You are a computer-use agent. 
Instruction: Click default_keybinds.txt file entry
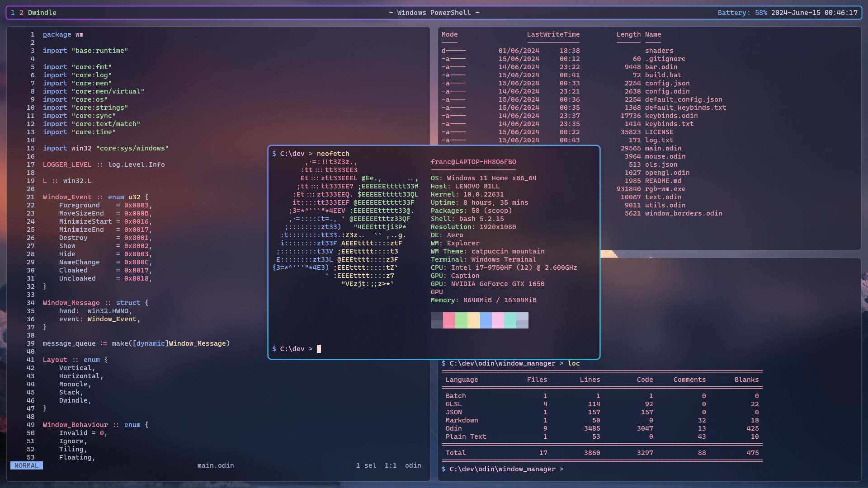(685, 108)
